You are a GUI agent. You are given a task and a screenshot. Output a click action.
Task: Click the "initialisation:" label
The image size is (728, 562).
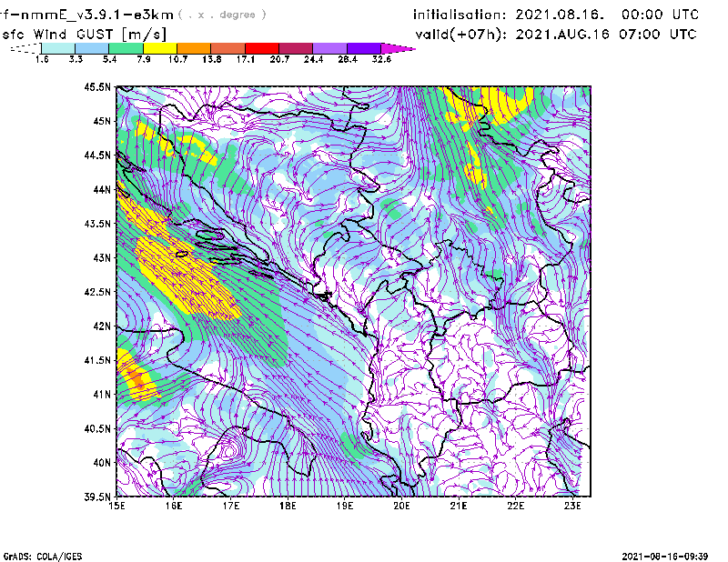[460, 15]
